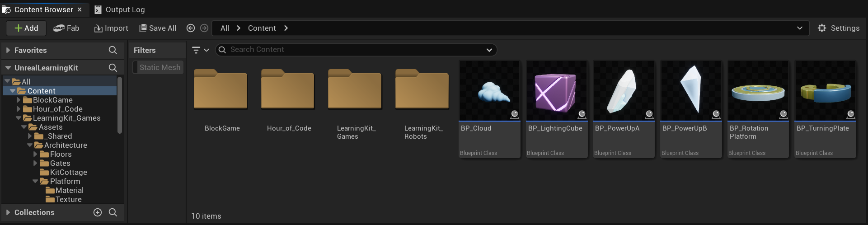The width and height of the screenshot is (868, 225).
Task: Select the BP_TurningPlate blueprint asset
Action: 826,109
